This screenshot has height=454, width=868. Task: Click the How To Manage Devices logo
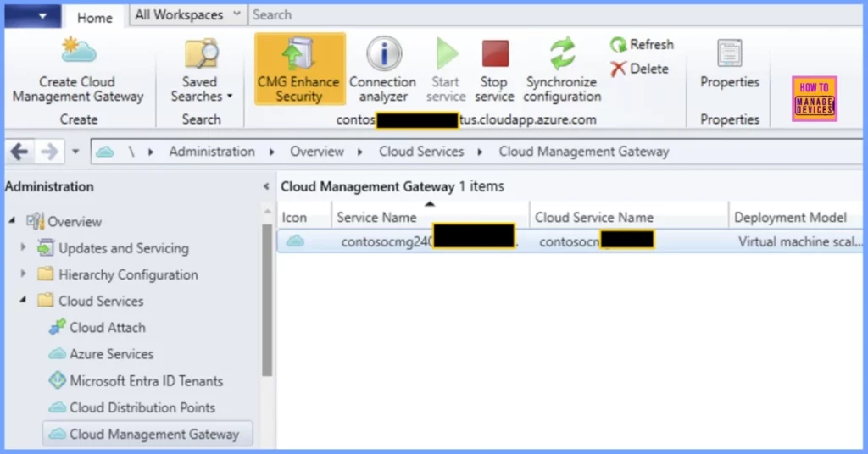[x=815, y=98]
